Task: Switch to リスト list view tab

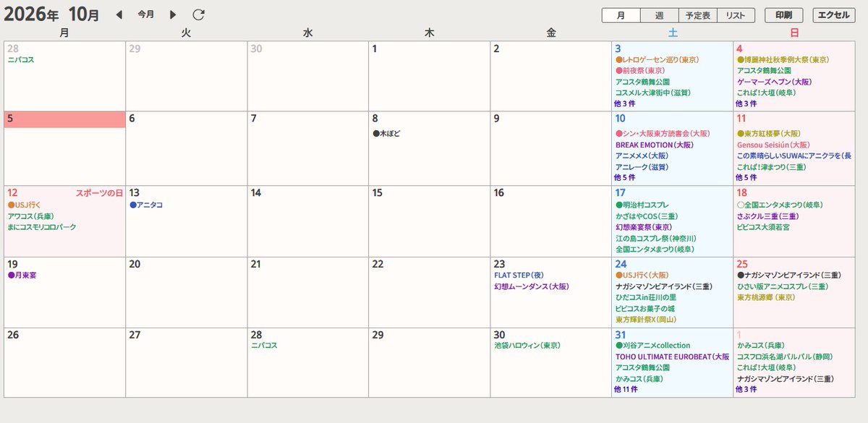Action: click(x=736, y=15)
